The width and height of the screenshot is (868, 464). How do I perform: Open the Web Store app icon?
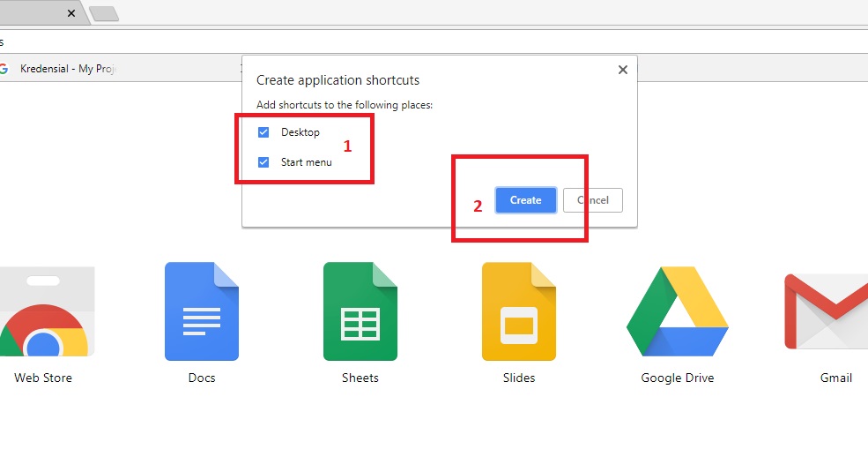[47, 311]
